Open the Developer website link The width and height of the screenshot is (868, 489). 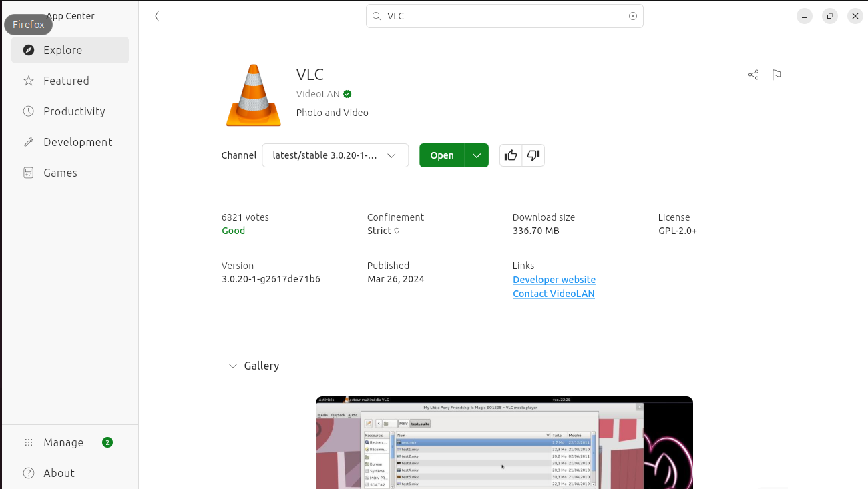coord(554,280)
